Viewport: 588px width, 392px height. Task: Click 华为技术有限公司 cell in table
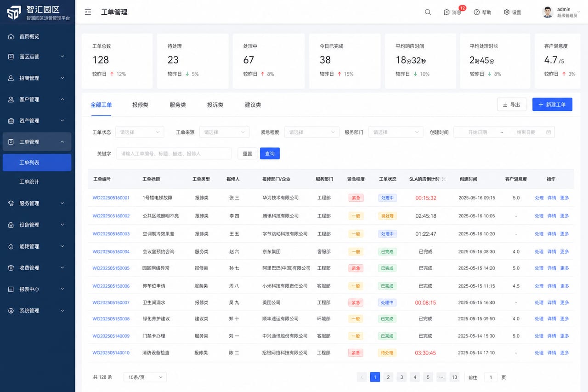click(x=280, y=198)
